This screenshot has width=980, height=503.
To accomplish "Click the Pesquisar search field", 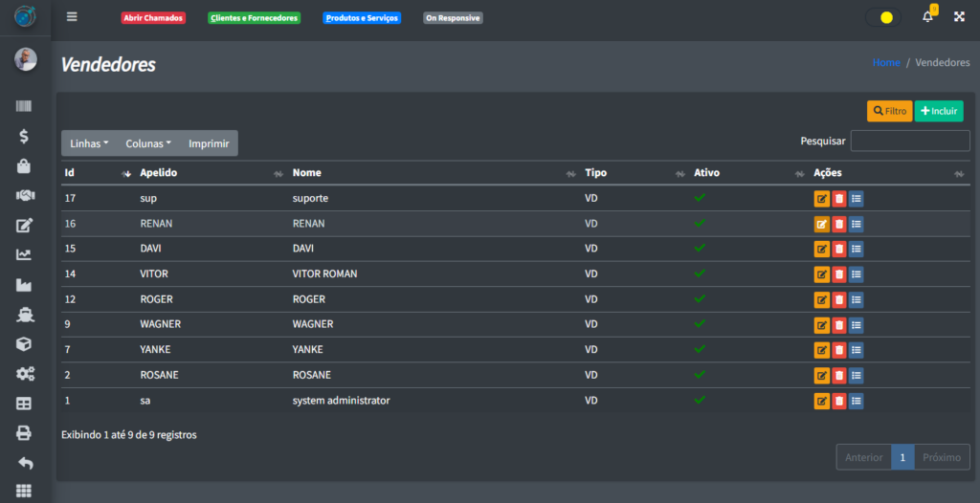I will coord(909,142).
